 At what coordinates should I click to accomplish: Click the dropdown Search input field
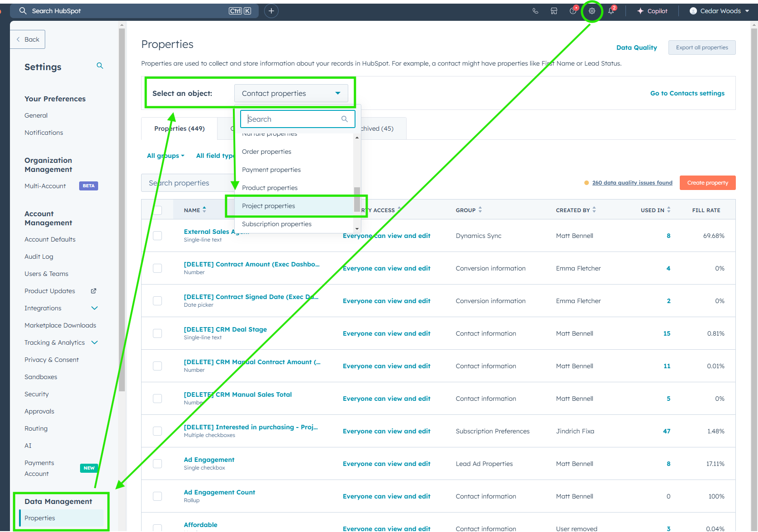pyautogui.click(x=298, y=119)
